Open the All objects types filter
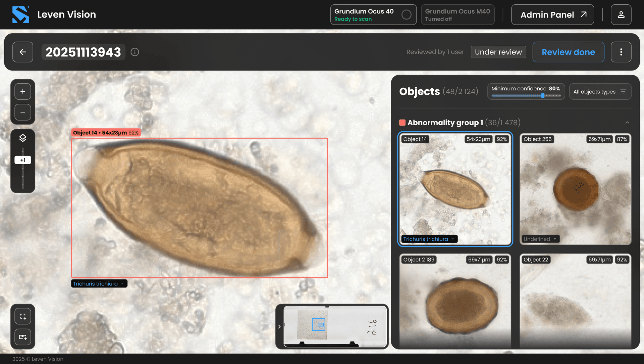 (600, 92)
